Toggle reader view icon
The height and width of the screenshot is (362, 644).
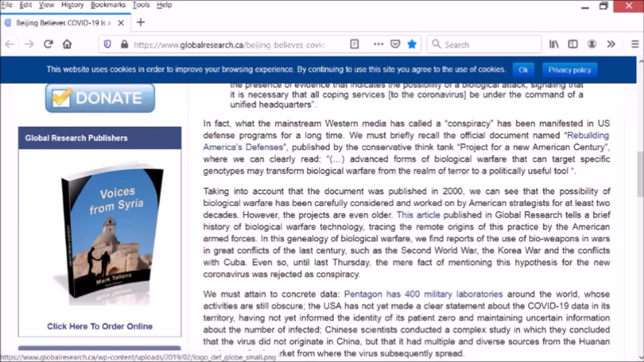point(354,44)
